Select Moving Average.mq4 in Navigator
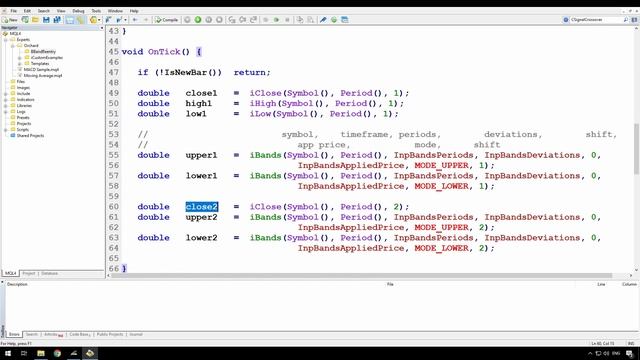640x360 pixels. [43, 76]
